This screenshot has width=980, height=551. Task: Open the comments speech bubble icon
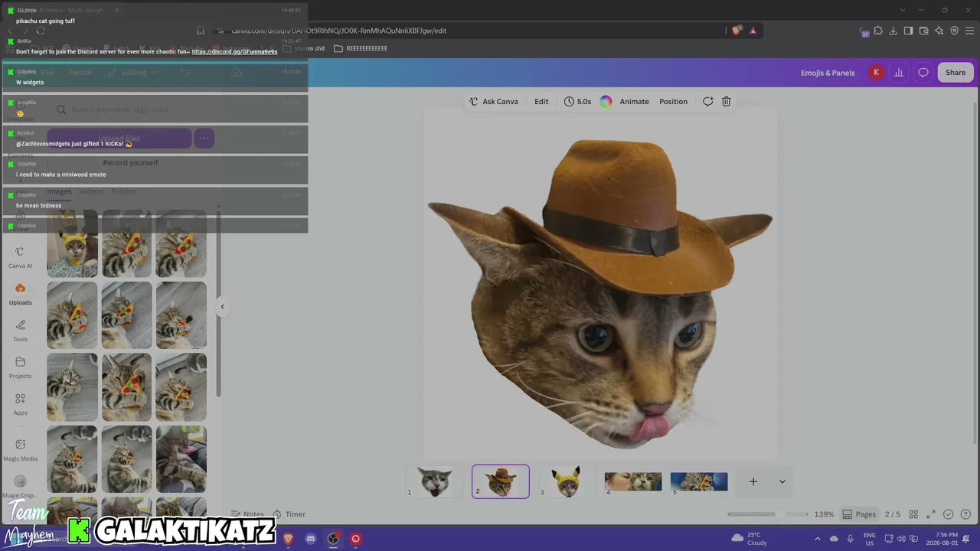[x=923, y=73]
